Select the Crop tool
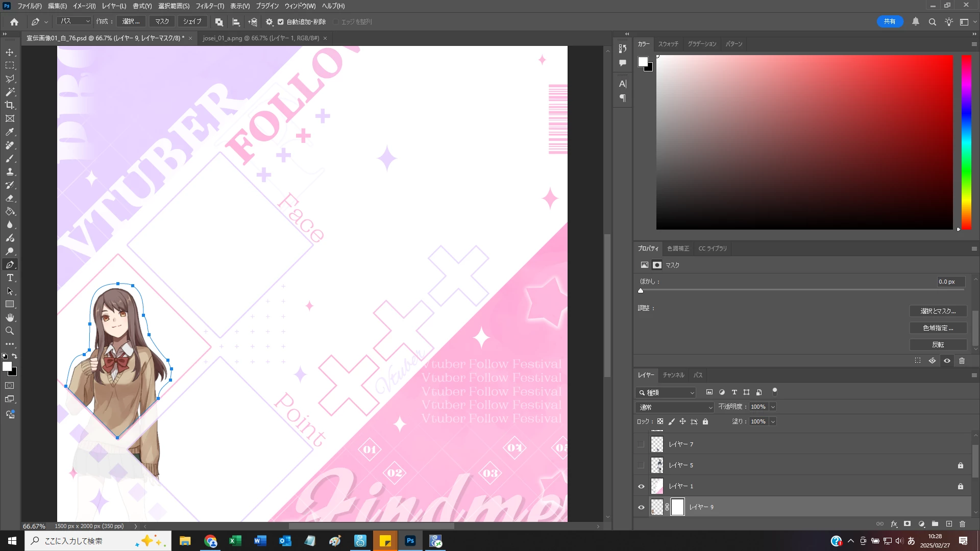This screenshot has width=980, height=551. point(10,105)
